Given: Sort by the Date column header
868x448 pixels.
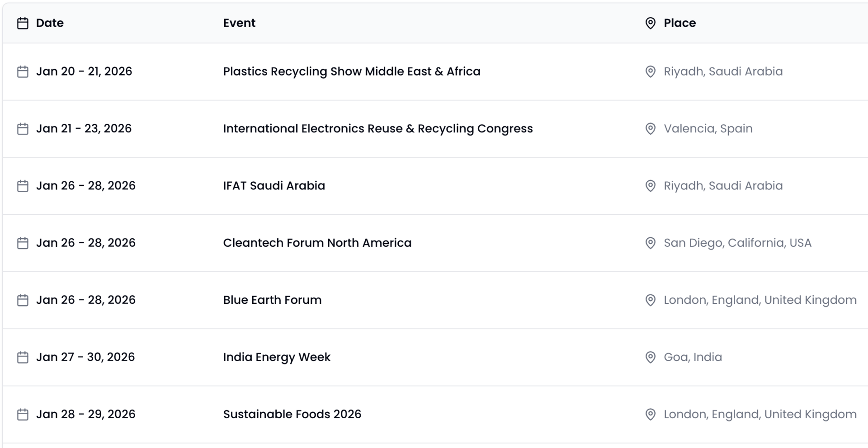Looking at the screenshot, I should (x=50, y=23).
